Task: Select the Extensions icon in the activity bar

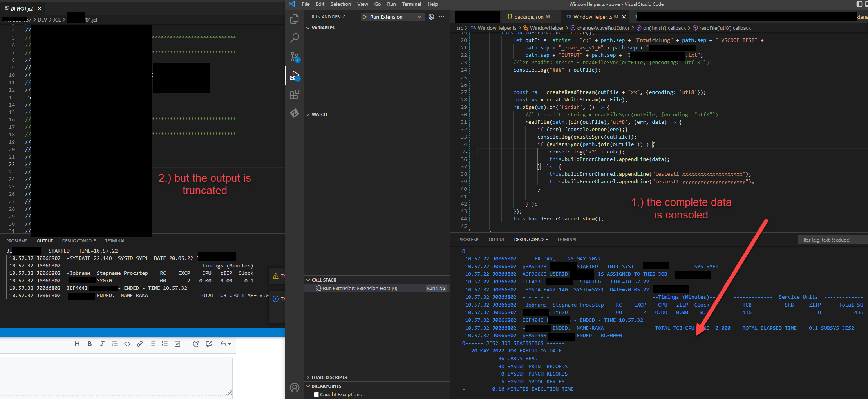Action: pyautogui.click(x=295, y=94)
